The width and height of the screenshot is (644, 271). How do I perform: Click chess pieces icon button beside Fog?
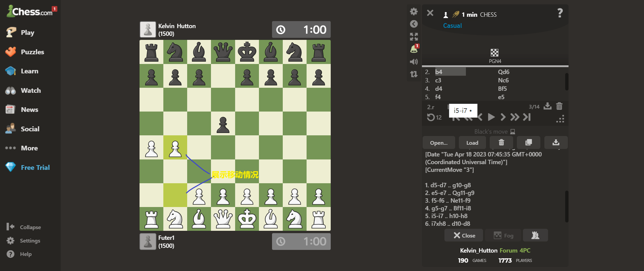point(535,235)
